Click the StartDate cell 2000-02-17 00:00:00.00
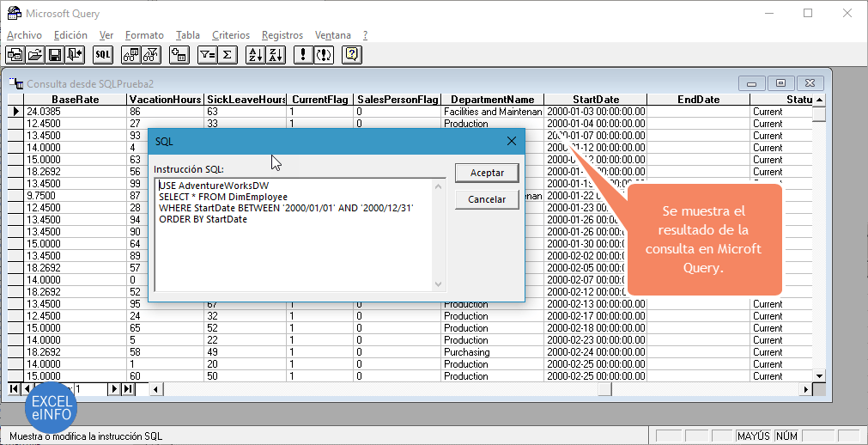This screenshot has width=868, height=445. tap(596, 316)
